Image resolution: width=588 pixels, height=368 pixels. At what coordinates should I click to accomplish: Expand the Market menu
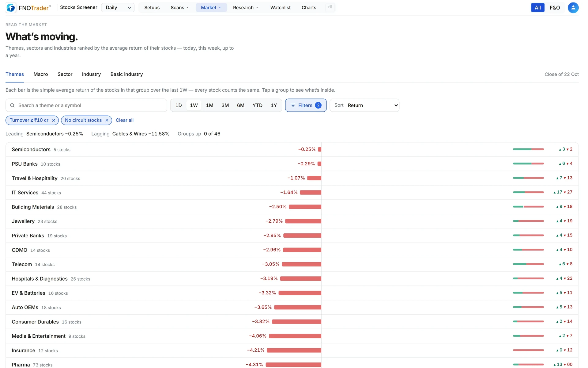coord(211,8)
